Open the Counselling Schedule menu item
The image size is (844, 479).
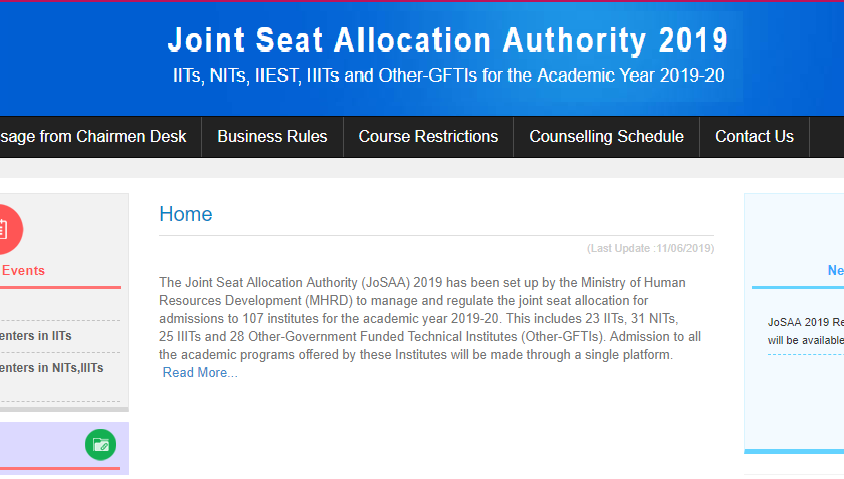click(x=606, y=137)
